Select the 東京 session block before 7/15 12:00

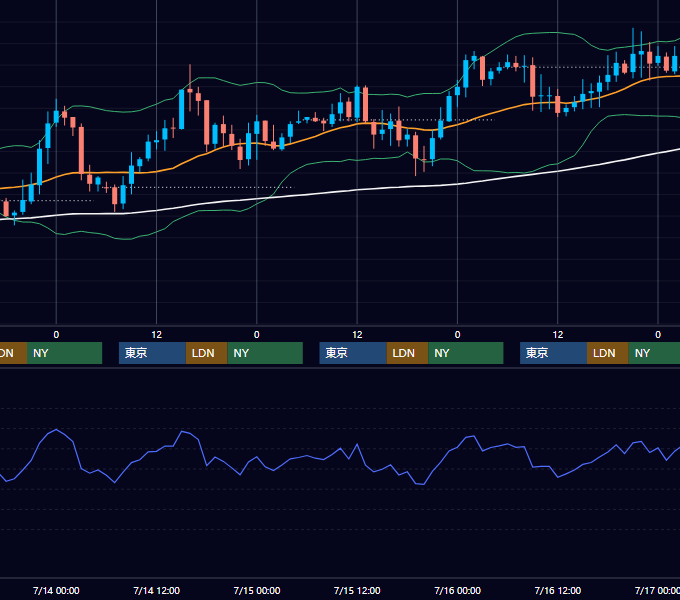[x=353, y=353]
